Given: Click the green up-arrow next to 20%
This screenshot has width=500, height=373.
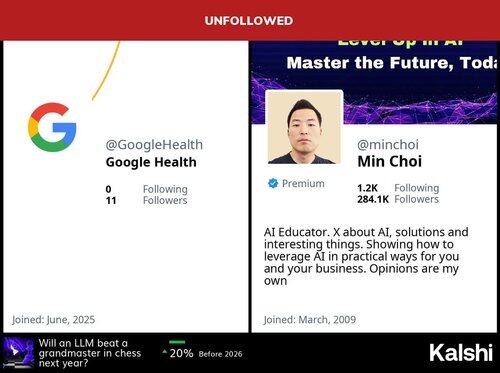Looking at the screenshot, I should tap(165, 351).
